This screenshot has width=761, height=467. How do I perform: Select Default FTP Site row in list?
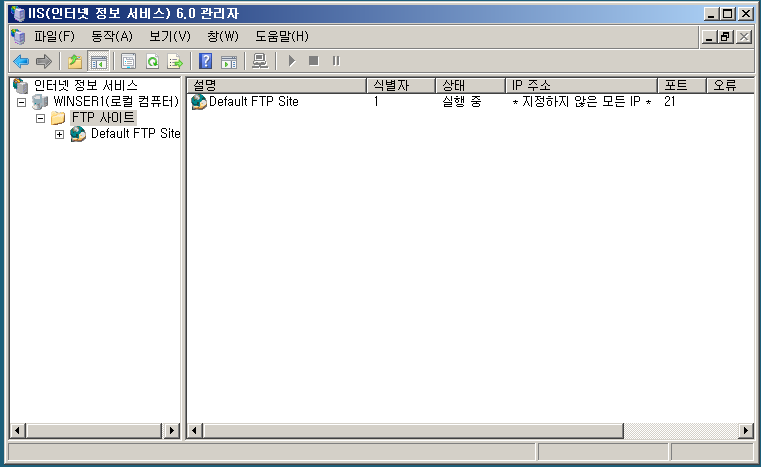(254, 101)
